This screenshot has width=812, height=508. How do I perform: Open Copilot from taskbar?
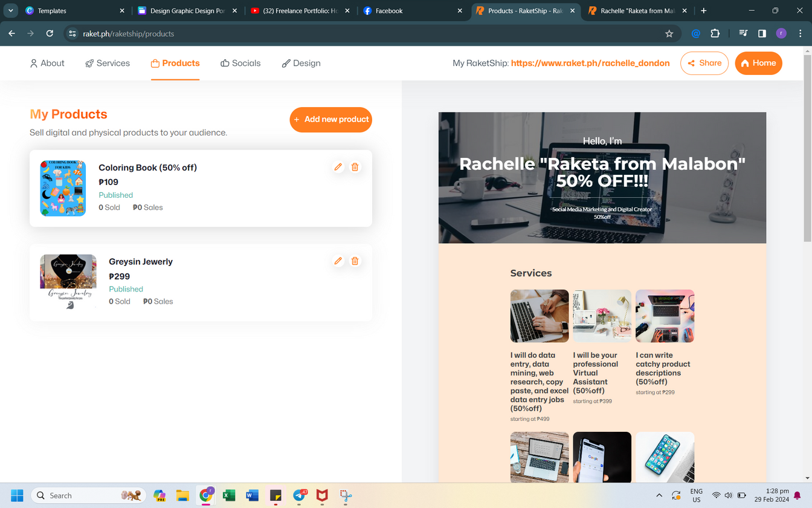(x=159, y=495)
